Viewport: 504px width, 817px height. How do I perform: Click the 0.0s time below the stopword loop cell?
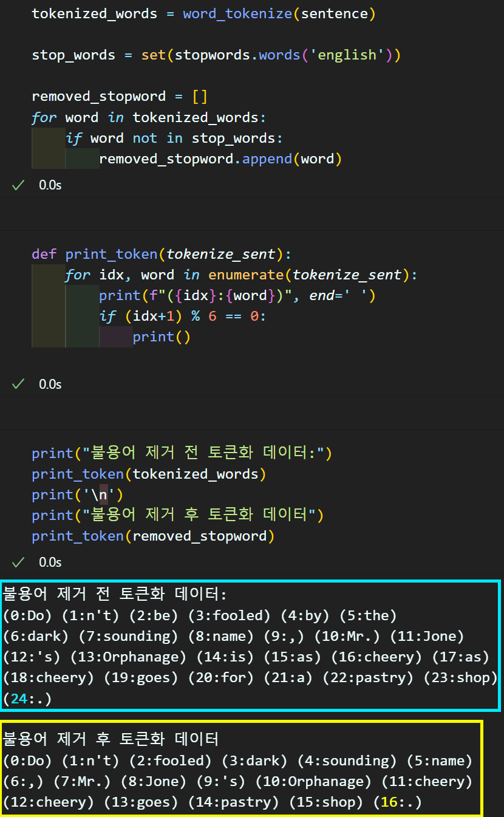coord(50,185)
